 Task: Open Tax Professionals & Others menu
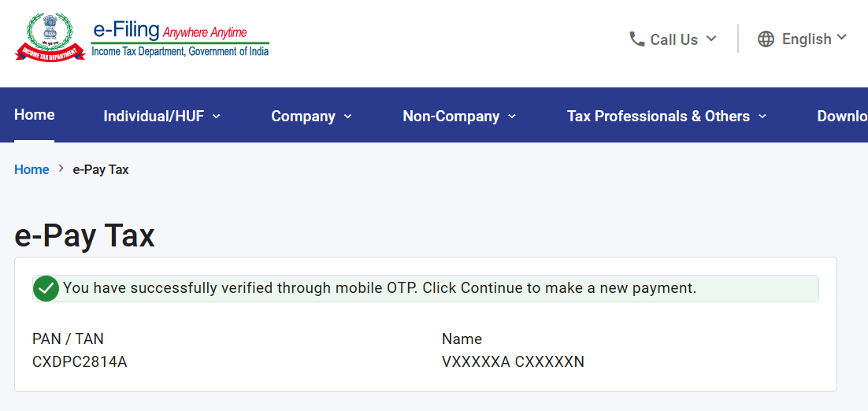[658, 117]
